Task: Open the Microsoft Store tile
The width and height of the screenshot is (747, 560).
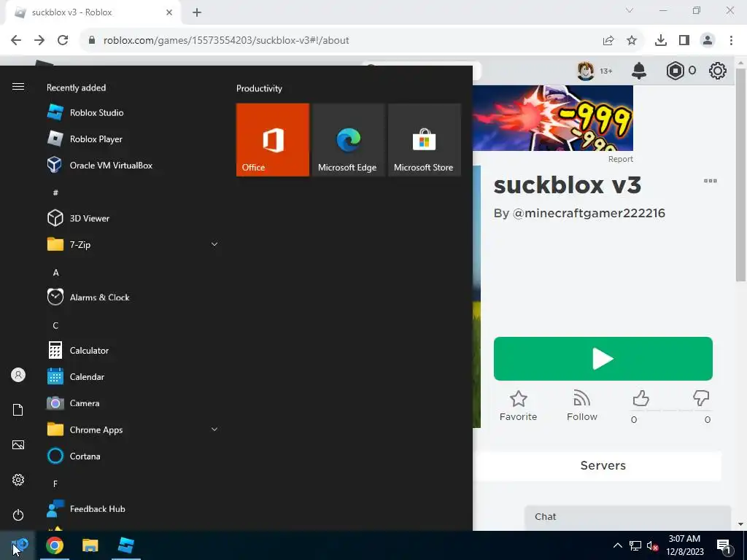Action: pyautogui.click(x=424, y=139)
